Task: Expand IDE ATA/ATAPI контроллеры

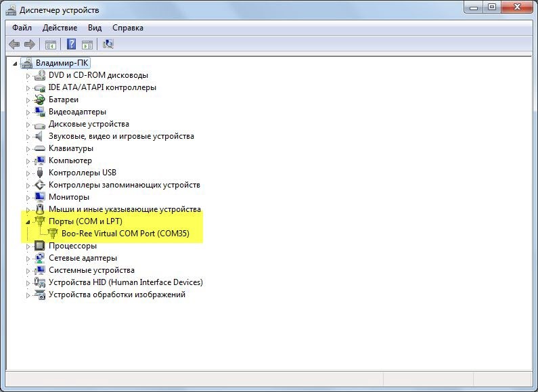Action: pyautogui.click(x=28, y=88)
